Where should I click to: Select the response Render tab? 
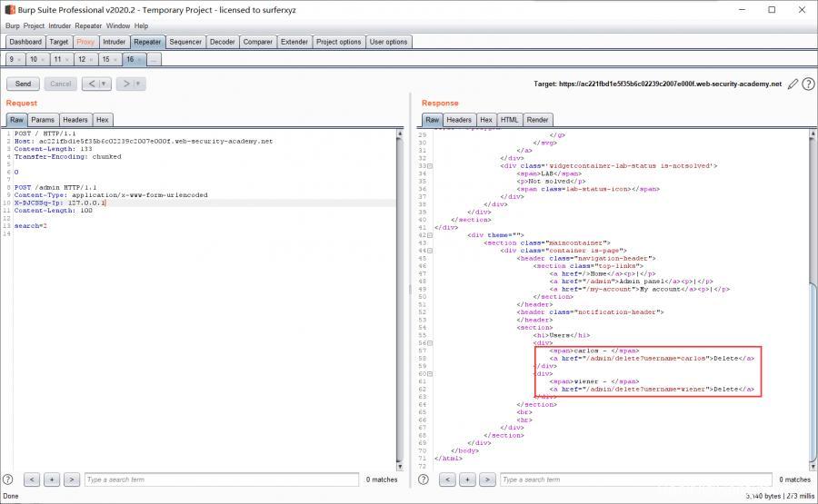pyautogui.click(x=537, y=120)
